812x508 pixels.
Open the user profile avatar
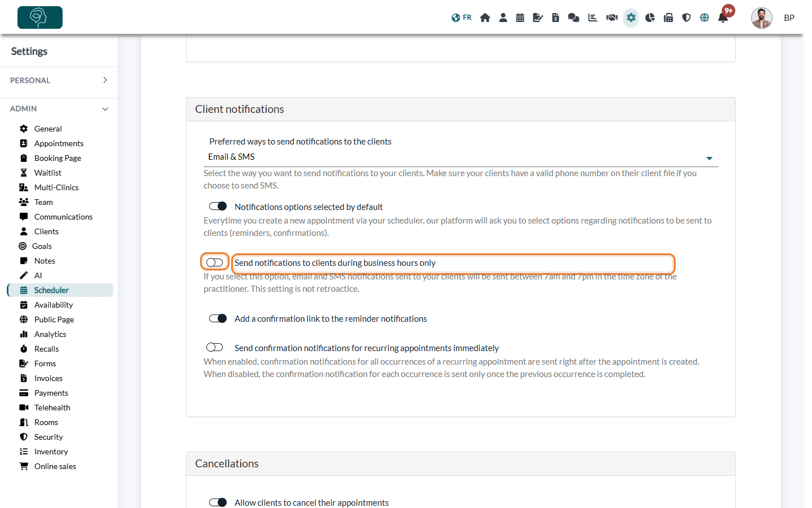tap(761, 18)
